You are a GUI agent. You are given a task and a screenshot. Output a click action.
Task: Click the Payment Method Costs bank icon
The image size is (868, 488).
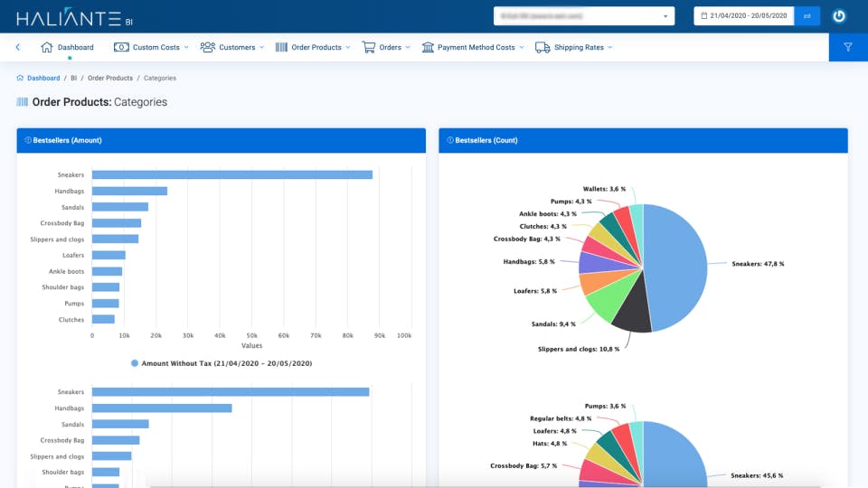[428, 47]
